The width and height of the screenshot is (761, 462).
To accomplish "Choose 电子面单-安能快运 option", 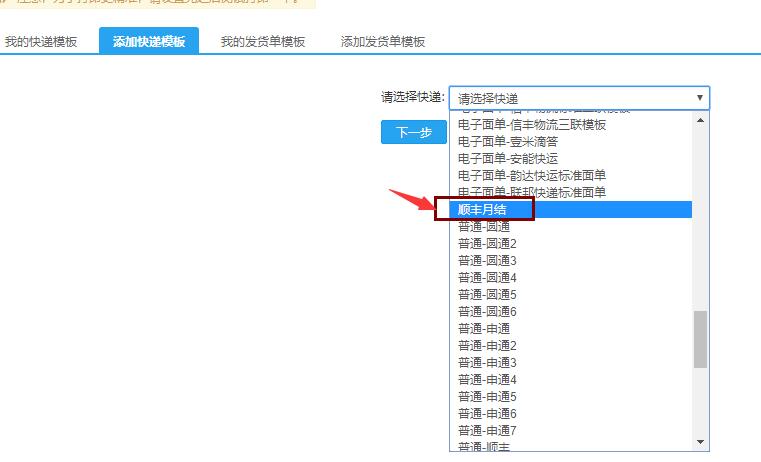I will click(x=508, y=158).
